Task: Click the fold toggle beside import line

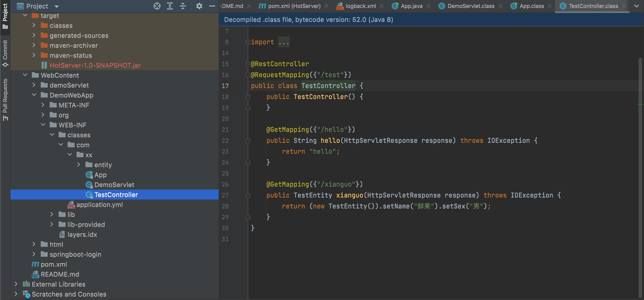Action: tap(248, 42)
